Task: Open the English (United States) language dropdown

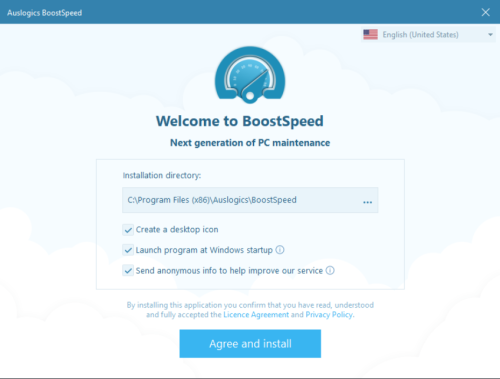Action: (x=428, y=34)
